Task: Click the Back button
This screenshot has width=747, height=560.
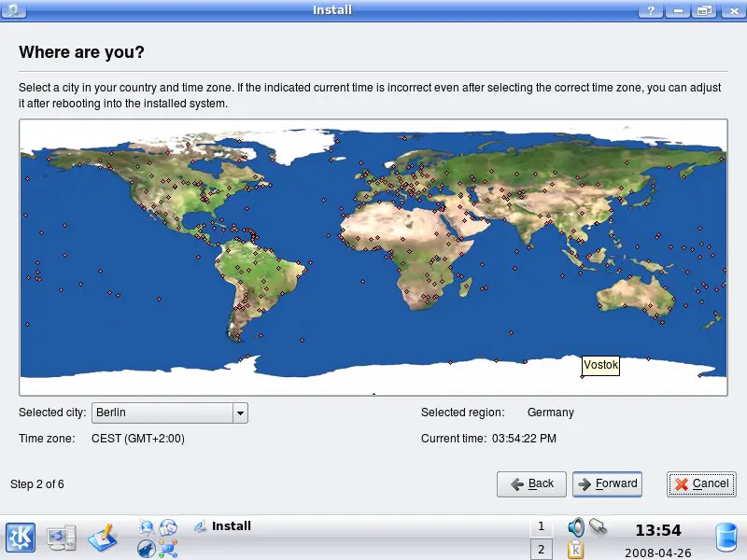Action: [531, 484]
